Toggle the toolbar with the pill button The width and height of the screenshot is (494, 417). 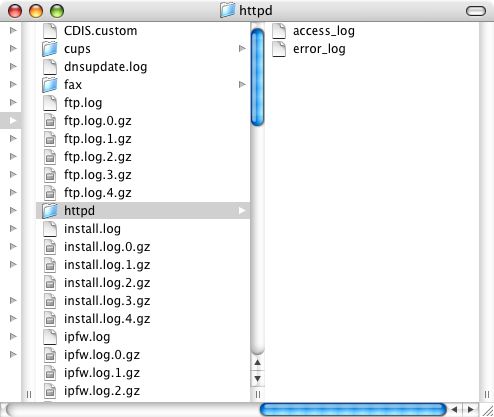[476, 11]
